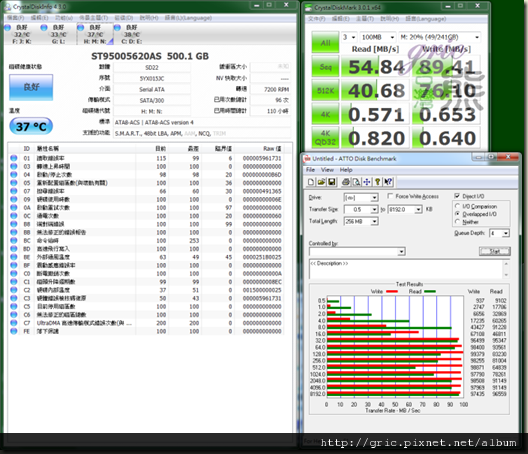Open the Language menu in CrystalDiskMark
This screenshot has width=528, height=454.
[x=426, y=19]
